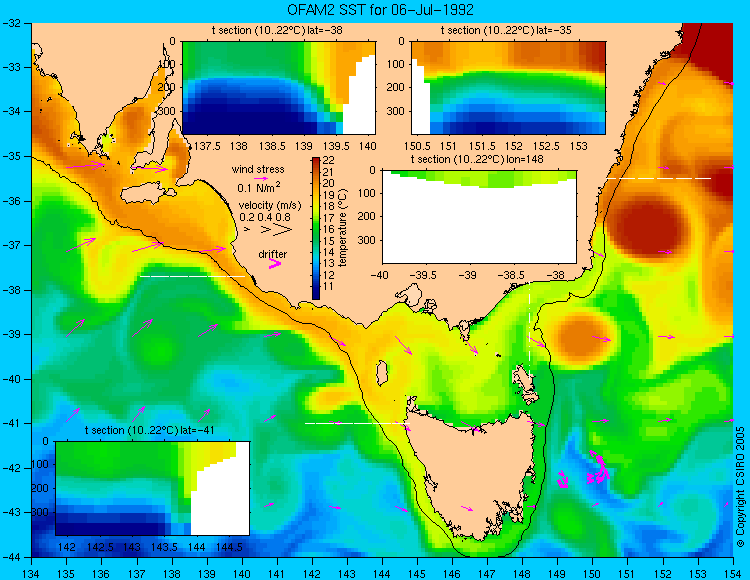Click the largest velocity arrowhead under 0.8
Viewport: 750px width, 580px height.
click(282, 230)
